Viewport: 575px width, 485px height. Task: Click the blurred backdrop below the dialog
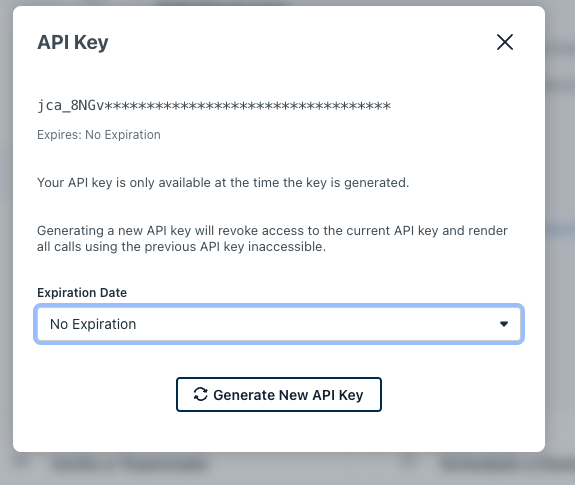(279, 469)
